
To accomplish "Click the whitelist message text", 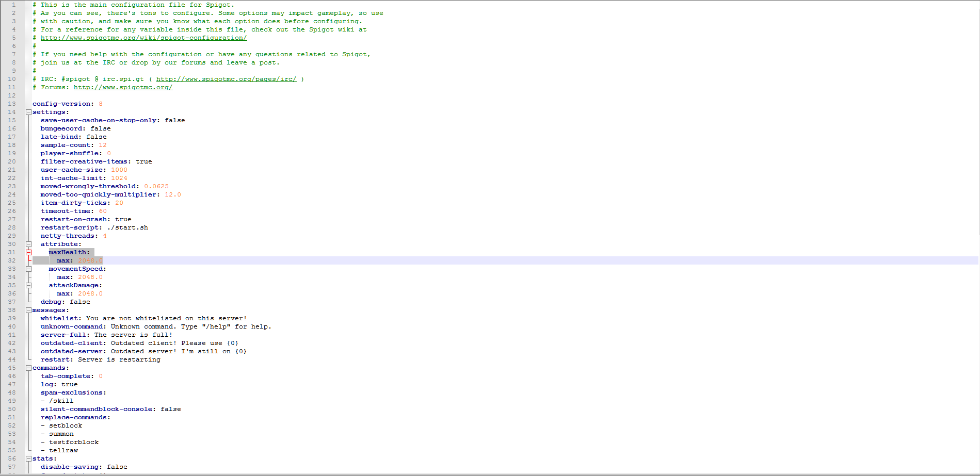I will tap(167, 318).
